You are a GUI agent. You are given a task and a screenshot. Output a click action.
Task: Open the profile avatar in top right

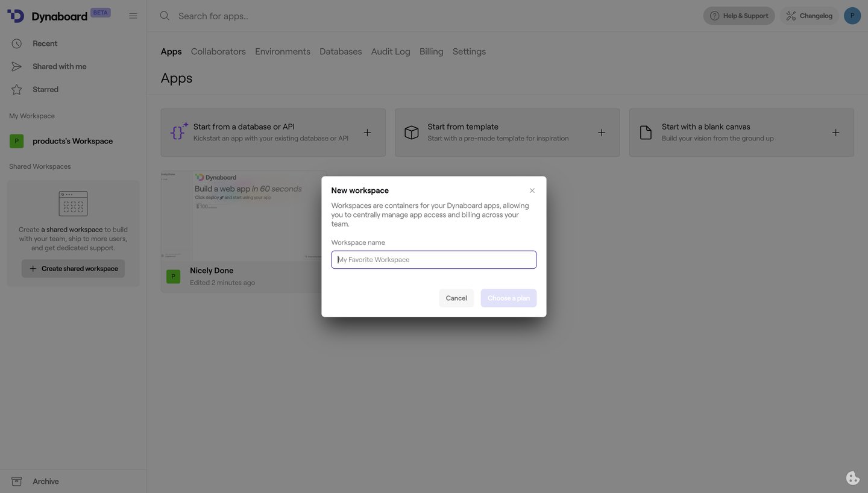click(852, 16)
